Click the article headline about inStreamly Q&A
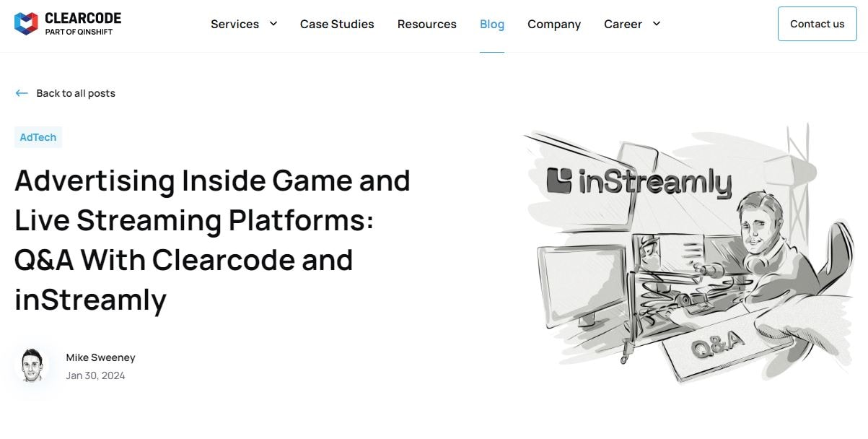The image size is (868, 439). click(212, 240)
